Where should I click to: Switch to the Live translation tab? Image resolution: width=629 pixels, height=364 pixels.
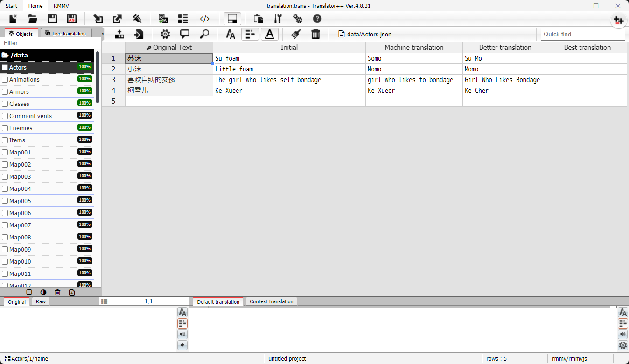[66, 34]
